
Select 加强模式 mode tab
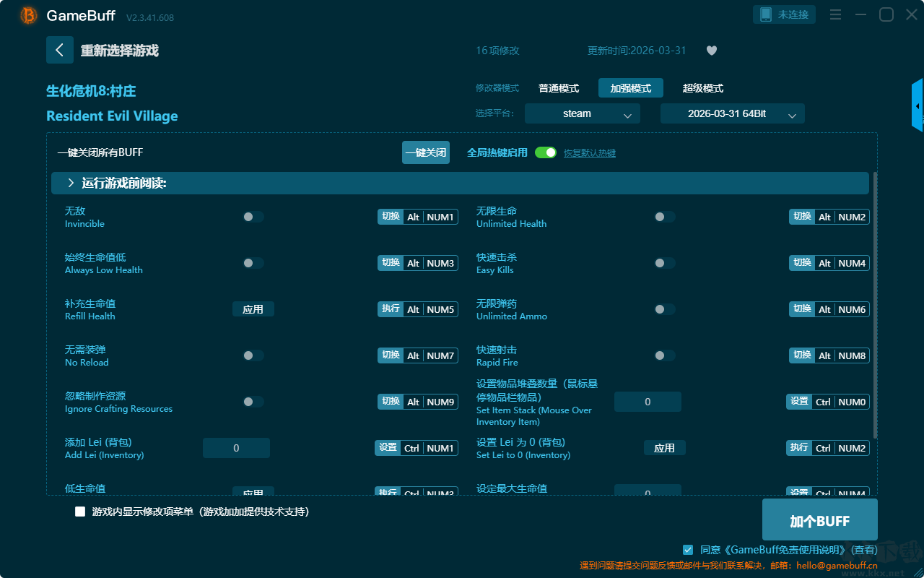(x=631, y=88)
